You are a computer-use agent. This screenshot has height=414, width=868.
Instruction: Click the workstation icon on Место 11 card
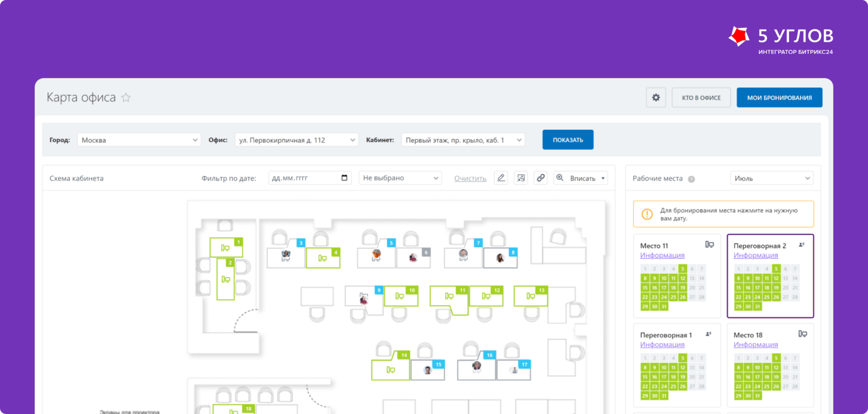(710, 244)
